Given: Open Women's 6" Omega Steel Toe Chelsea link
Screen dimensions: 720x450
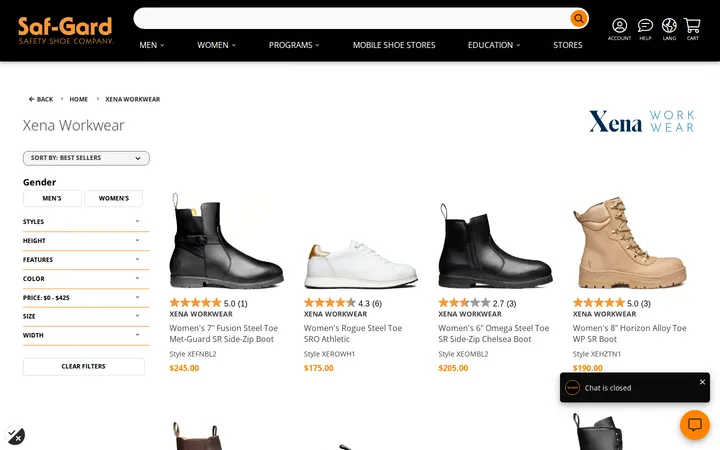Looking at the screenshot, I should [x=494, y=333].
